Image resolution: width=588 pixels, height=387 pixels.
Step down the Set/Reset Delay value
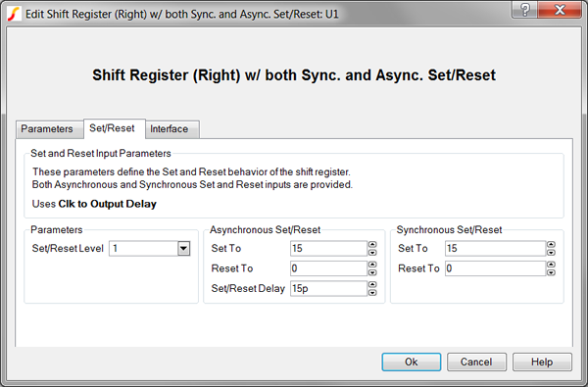372,293
